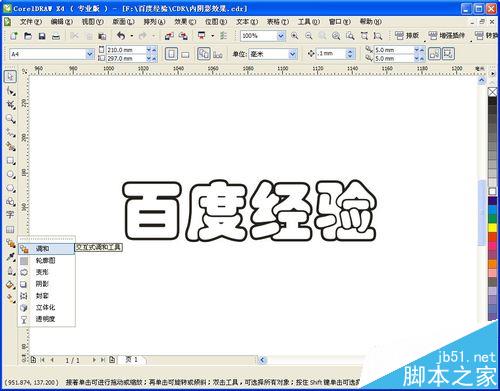This screenshot has height=391, width=500.
Task: Pick the yellow swatch in the palette
Action: (x=492, y=227)
